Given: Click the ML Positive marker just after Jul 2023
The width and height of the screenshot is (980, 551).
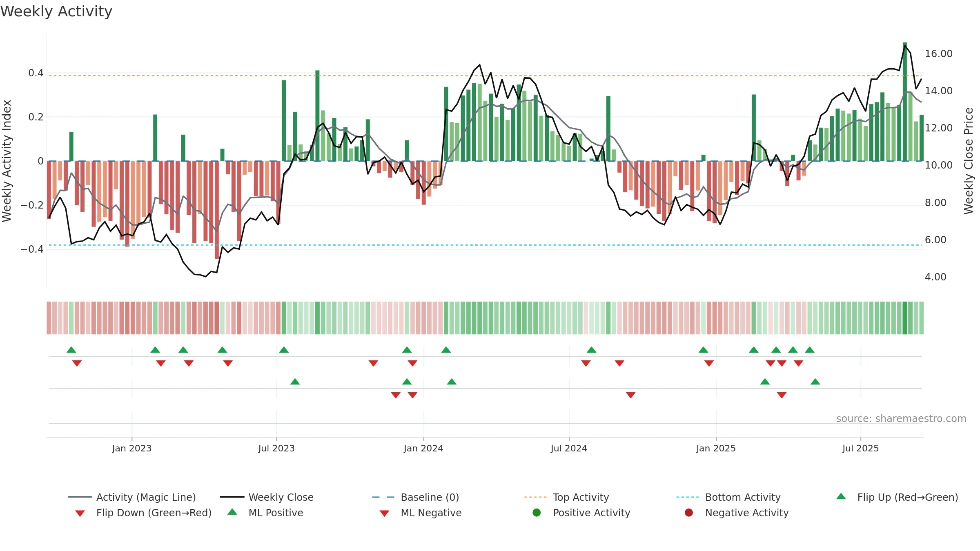Looking at the screenshot, I should click(295, 382).
